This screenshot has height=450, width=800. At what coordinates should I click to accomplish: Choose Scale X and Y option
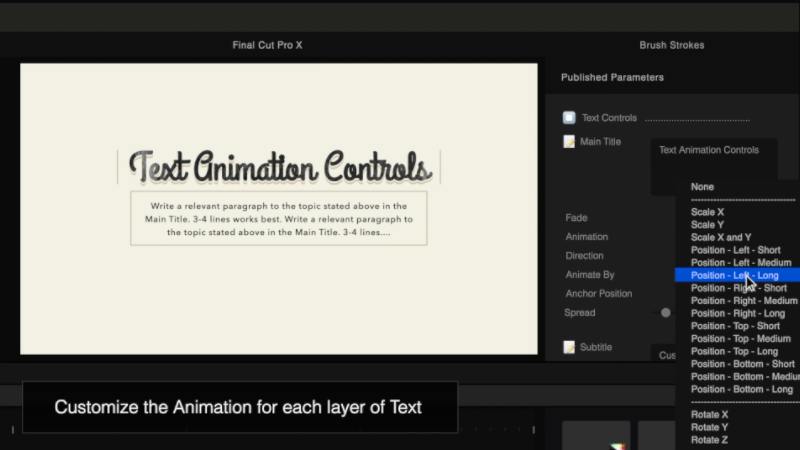pos(721,237)
